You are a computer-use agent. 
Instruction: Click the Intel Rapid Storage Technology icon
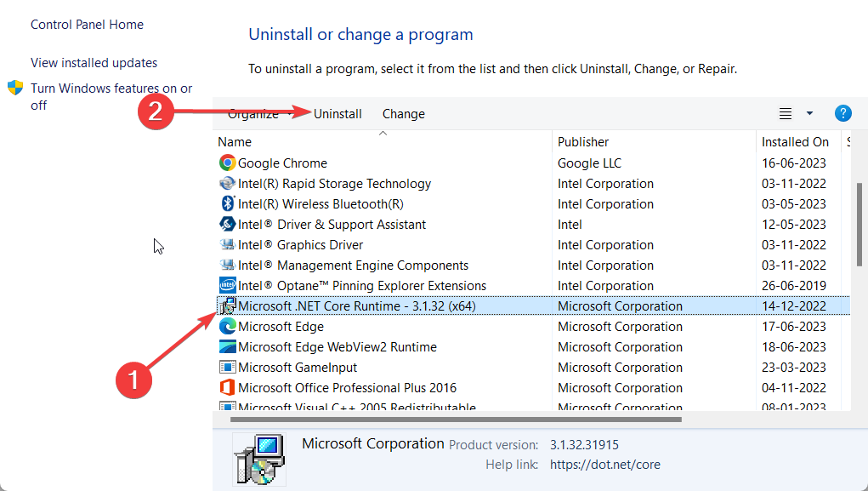coord(228,184)
